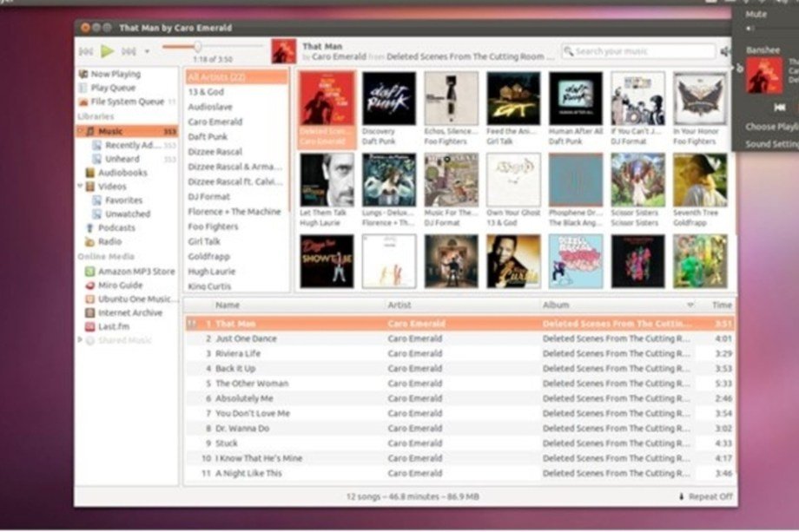Sort tracks by the Name column header
This screenshot has width=799, height=532.
228,305
